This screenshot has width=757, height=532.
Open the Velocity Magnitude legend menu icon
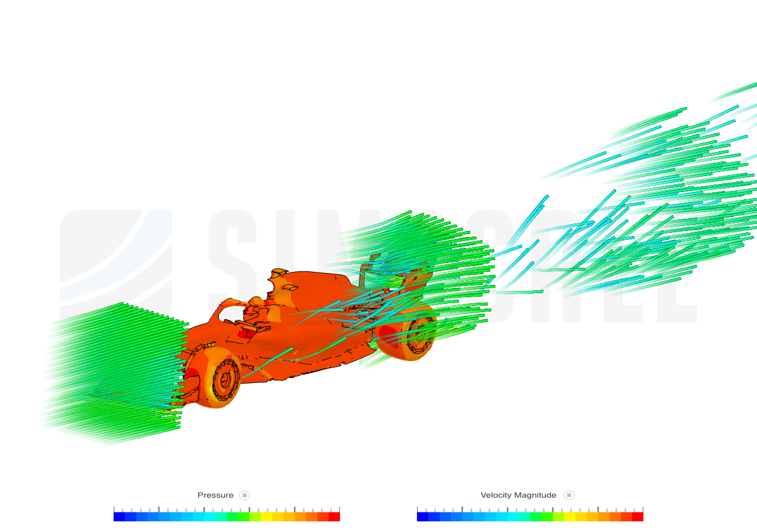point(569,495)
